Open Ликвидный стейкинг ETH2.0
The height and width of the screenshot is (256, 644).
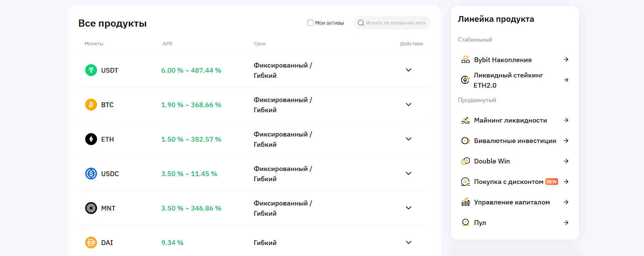[508, 80]
